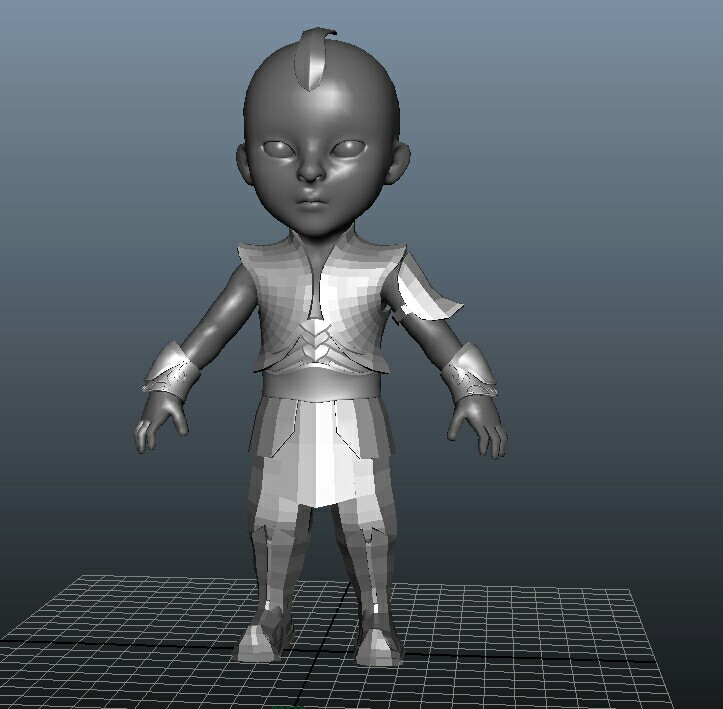Select the flared shoulder pad piece
This screenshot has width=723, height=709.
click(427, 290)
